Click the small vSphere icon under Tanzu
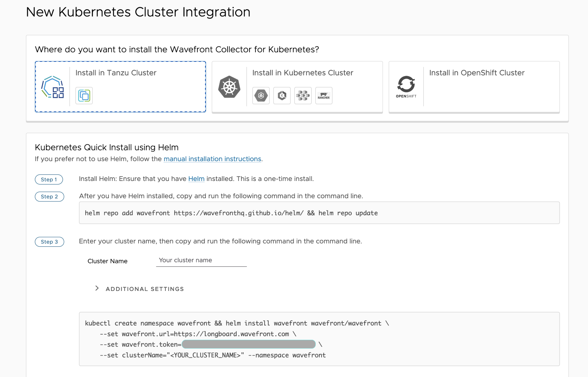Viewport: 588px width, 377px height. (84, 96)
